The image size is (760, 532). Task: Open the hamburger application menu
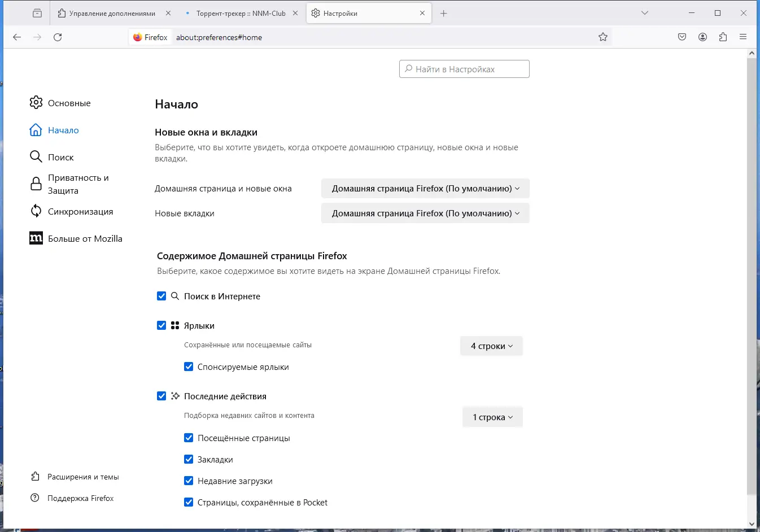pos(743,37)
